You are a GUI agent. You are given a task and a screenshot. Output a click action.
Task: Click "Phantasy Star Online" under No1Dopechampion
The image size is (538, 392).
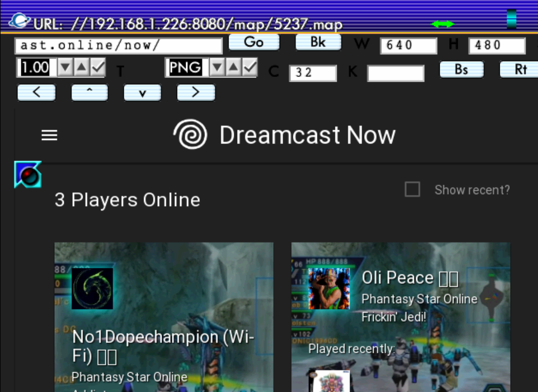tap(129, 377)
